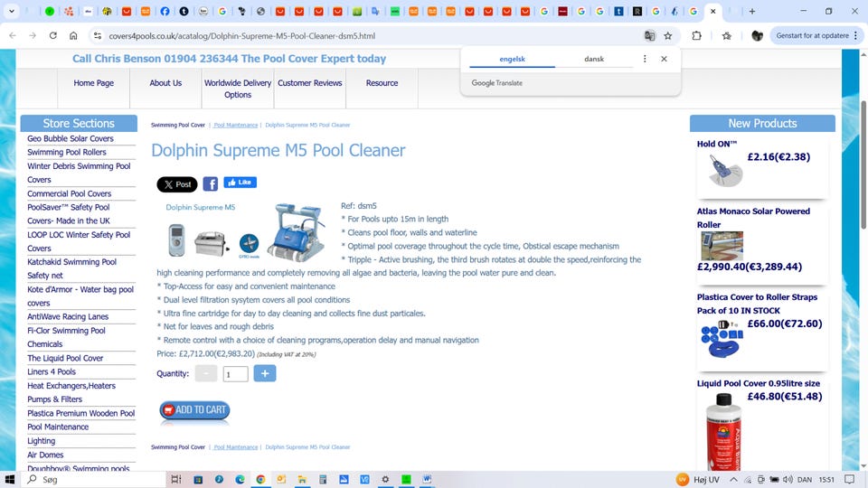
Task: Open File Explorer from the taskbar
Action: click(302, 479)
